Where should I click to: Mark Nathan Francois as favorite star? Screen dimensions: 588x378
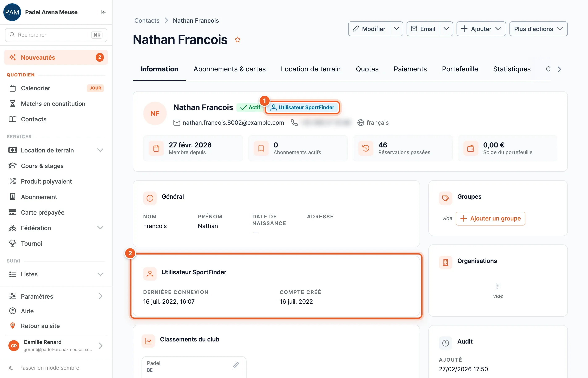[237, 39]
